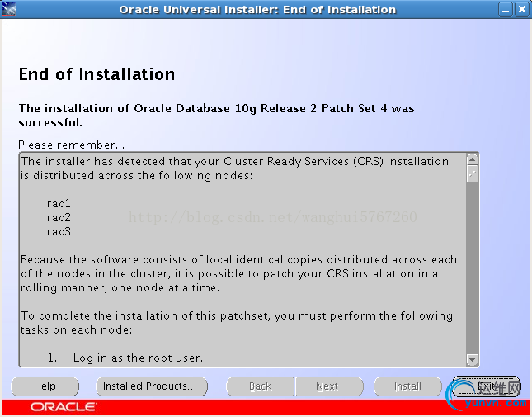Click 'The installer has detected' opening sentence

(x=234, y=168)
